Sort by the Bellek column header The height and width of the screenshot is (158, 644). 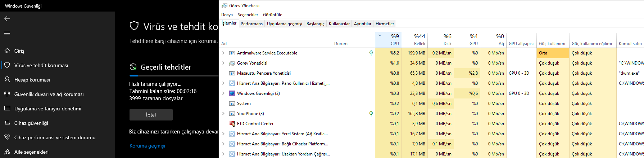pos(414,40)
